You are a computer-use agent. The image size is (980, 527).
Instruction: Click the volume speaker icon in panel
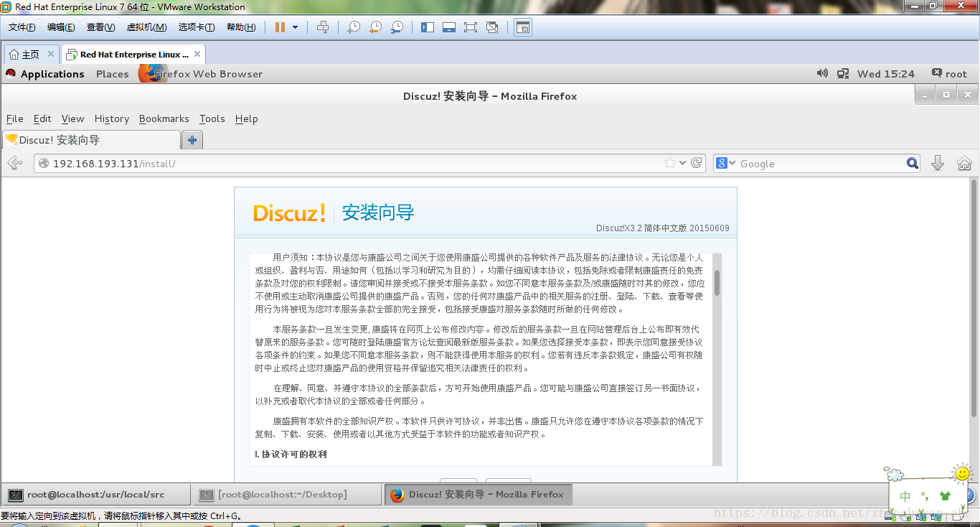[x=822, y=73]
